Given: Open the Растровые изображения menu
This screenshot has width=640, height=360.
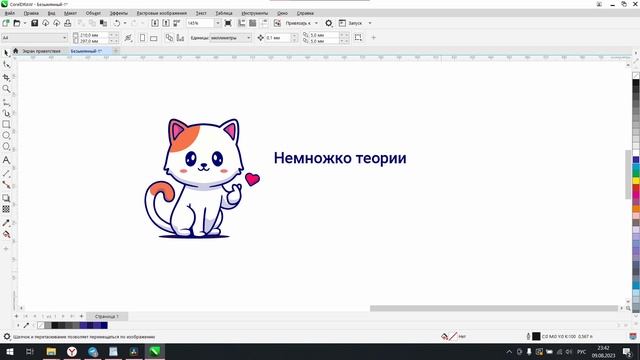Looking at the screenshot, I should tap(162, 13).
